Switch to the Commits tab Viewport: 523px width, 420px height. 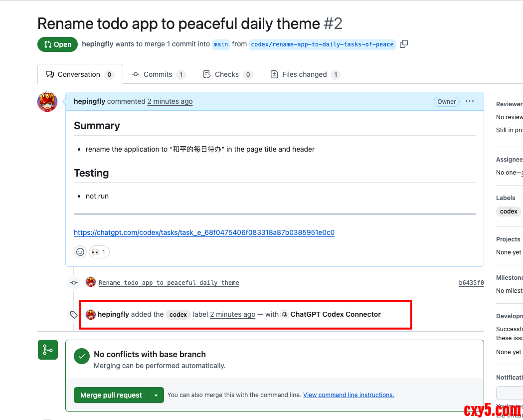(158, 74)
